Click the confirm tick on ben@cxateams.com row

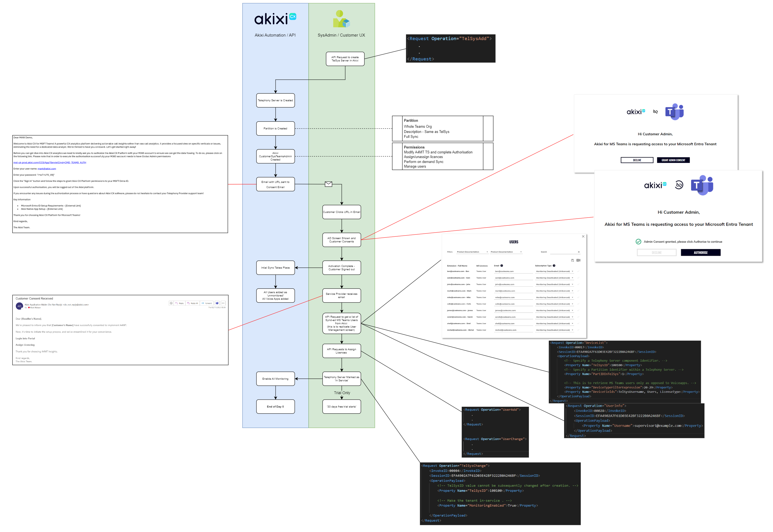coord(578,271)
